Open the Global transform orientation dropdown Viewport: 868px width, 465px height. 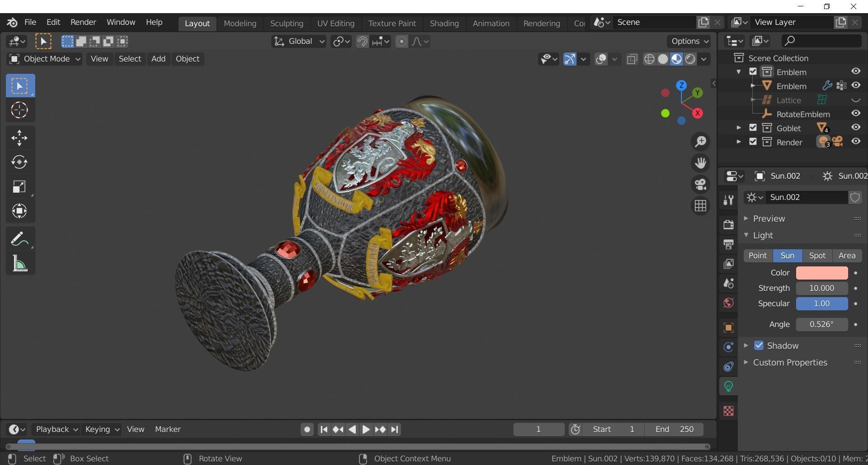click(x=299, y=42)
